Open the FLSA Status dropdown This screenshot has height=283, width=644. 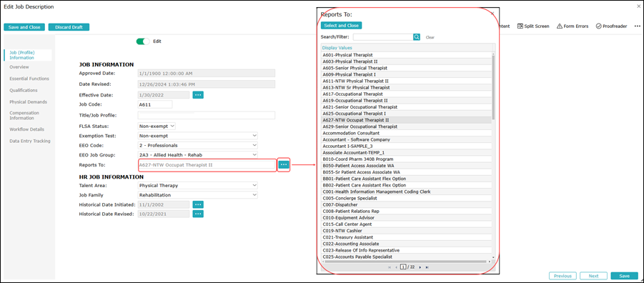[x=157, y=126]
